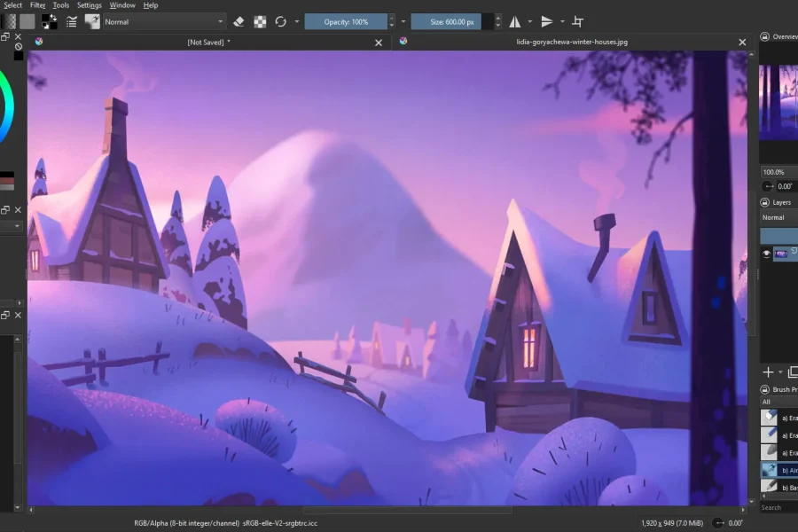Viewport: 798px width, 532px height.
Task: Click the reload original preset icon
Action: tap(281, 21)
